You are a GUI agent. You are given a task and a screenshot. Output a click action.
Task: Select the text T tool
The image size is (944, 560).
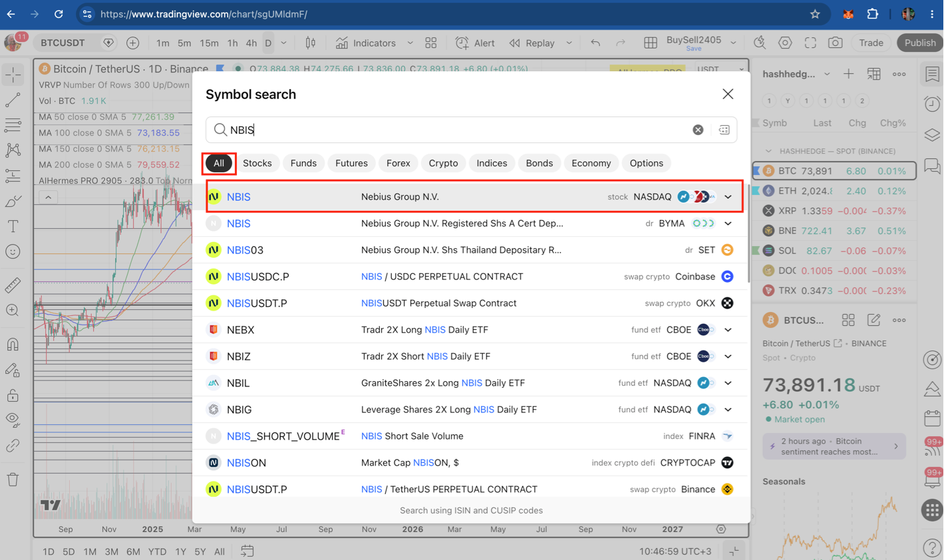(x=13, y=226)
